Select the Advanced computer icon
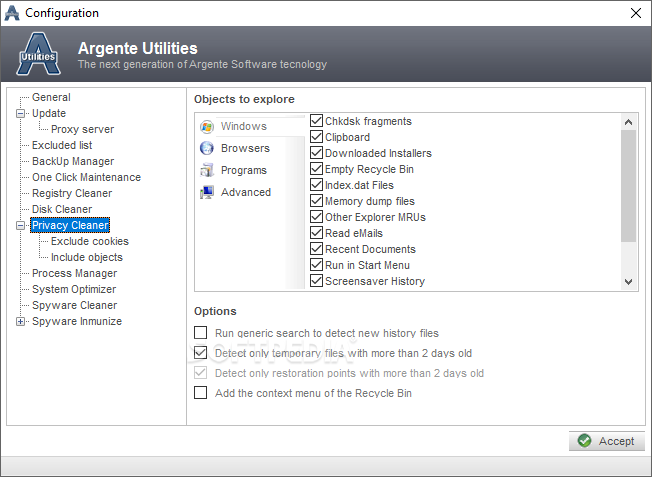This screenshot has height=477, width=652. [x=207, y=192]
